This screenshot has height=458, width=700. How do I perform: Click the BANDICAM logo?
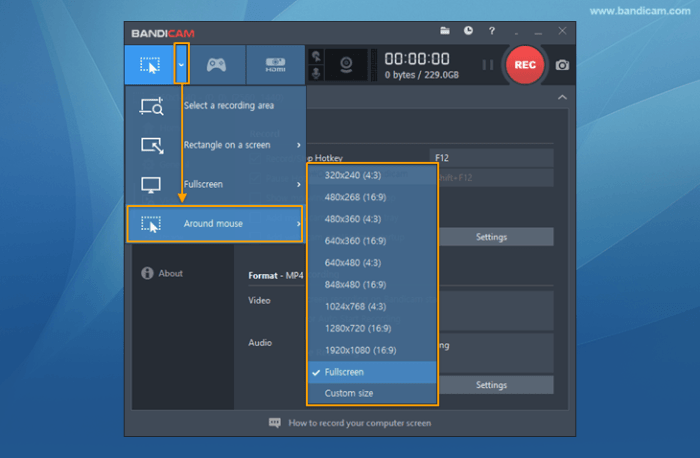[x=163, y=33]
